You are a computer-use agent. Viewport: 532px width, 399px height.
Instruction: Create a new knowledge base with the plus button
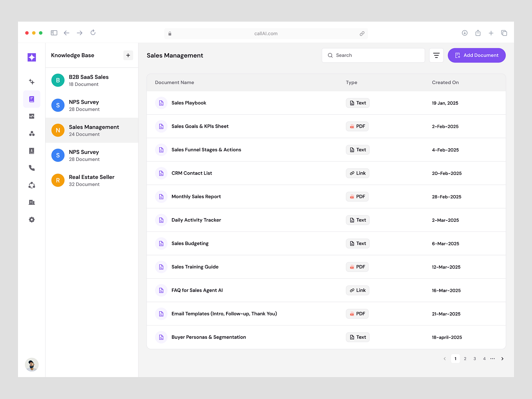pos(128,55)
